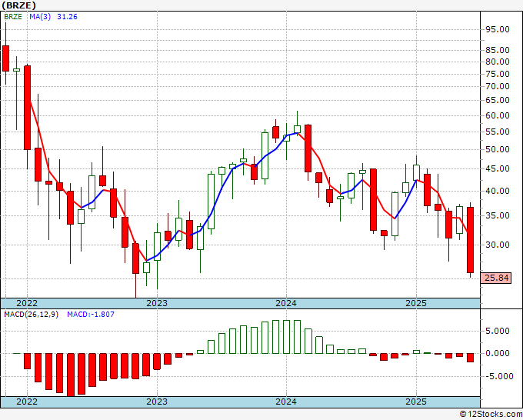This screenshot has width=523, height=420.
Task: Click the 0.000 MACD axis label
Action: [498, 353]
